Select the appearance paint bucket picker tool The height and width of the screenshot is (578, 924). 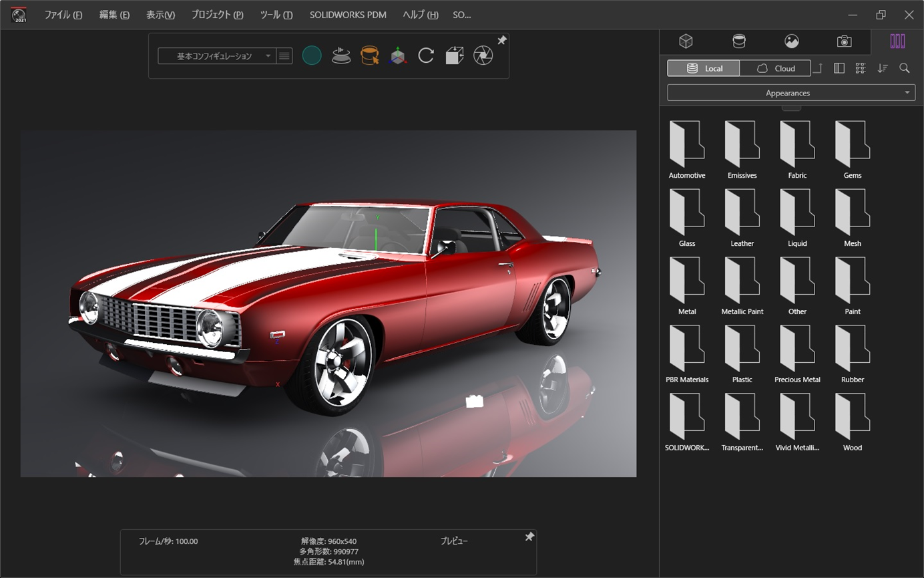pyautogui.click(x=370, y=55)
